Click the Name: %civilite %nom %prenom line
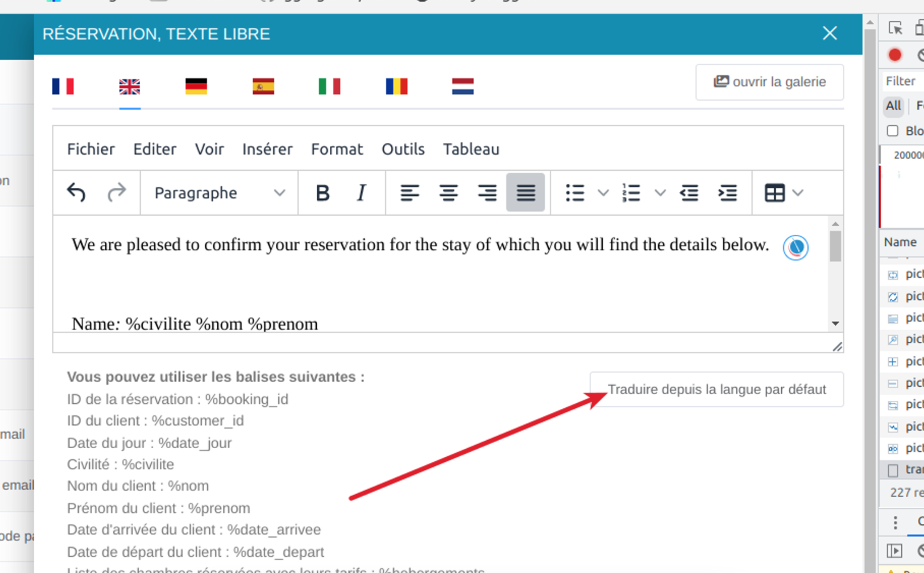 click(195, 324)
